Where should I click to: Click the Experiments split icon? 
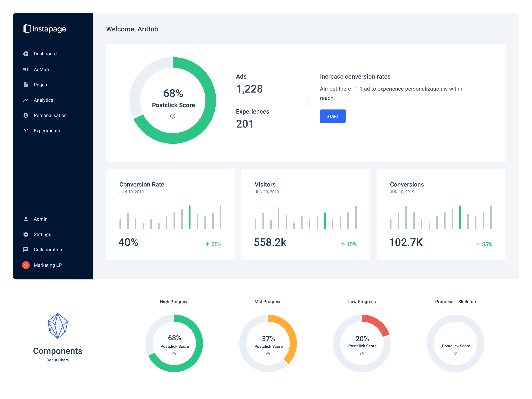pyautogui.click(x=26, y=131)
